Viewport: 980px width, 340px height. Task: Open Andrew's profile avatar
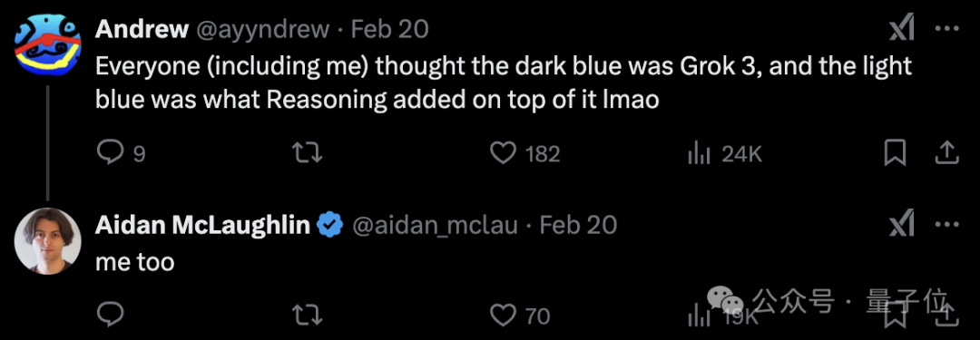click(47, 44)
